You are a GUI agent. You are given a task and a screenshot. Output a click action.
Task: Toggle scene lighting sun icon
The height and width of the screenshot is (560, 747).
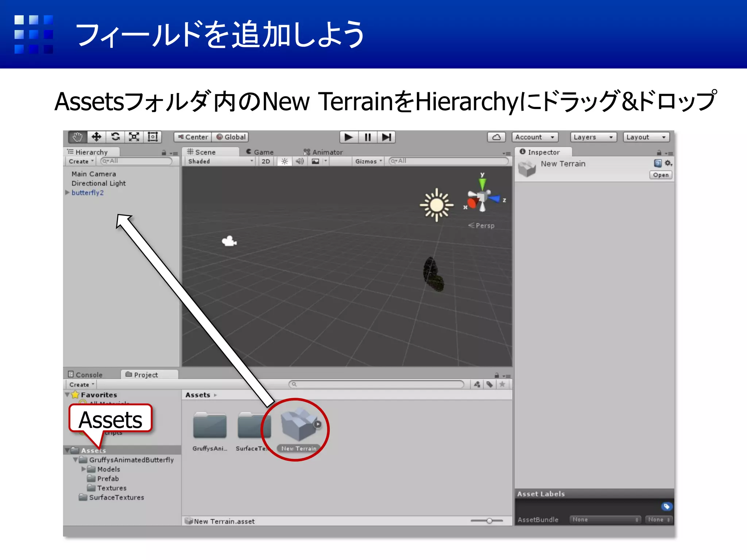coord(285,161)
